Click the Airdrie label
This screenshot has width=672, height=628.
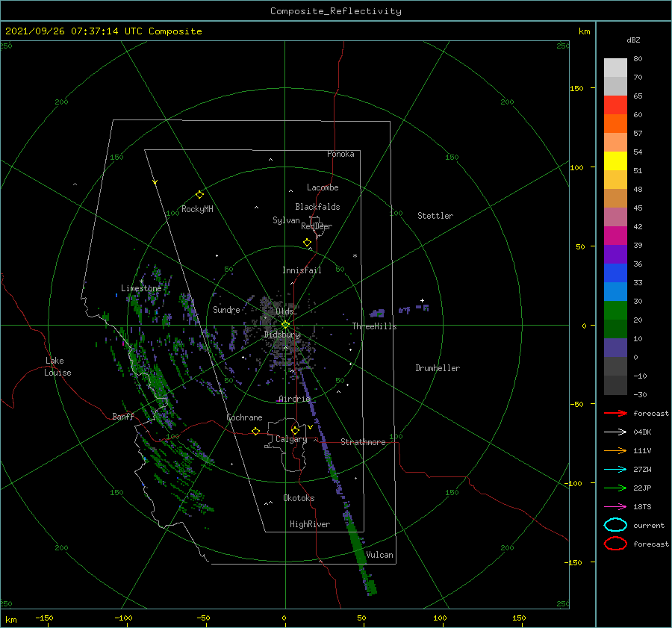tap(294, 399)
